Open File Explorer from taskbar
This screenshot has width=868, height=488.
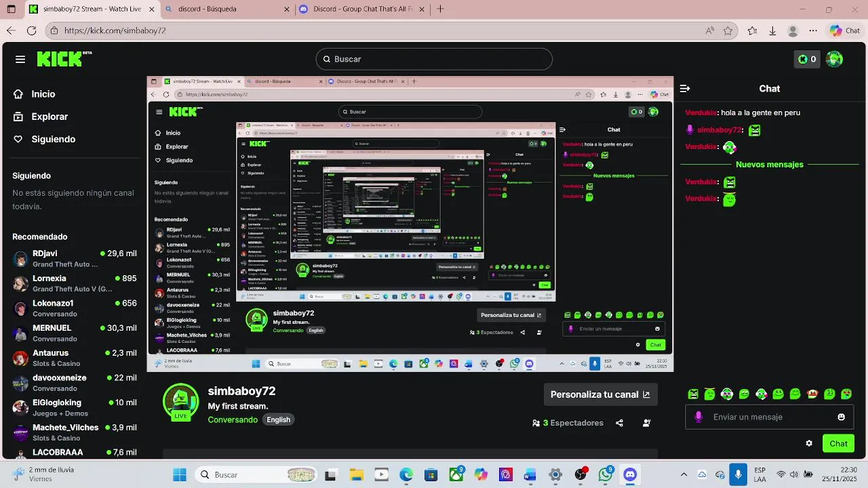(x=356, y=474)
